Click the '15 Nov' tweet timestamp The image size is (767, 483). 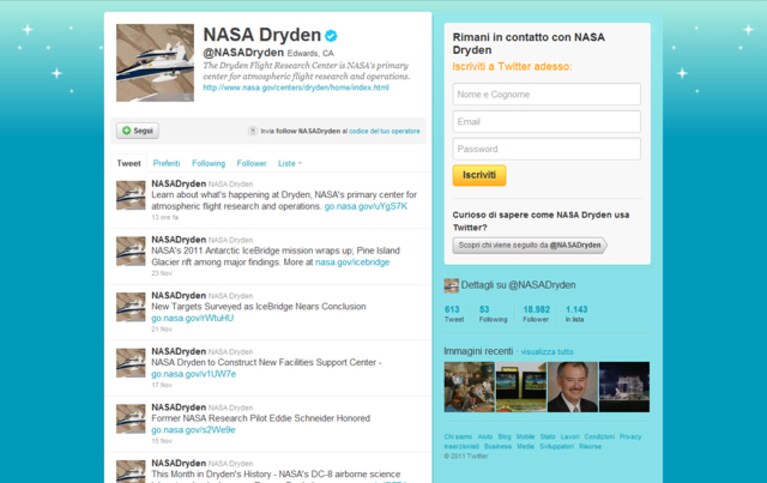161,441
